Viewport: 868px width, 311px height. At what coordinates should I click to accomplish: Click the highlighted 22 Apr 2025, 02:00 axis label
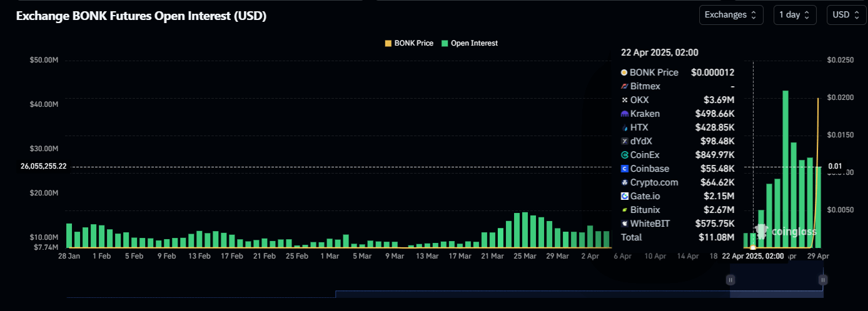click(x=753, y=256)
